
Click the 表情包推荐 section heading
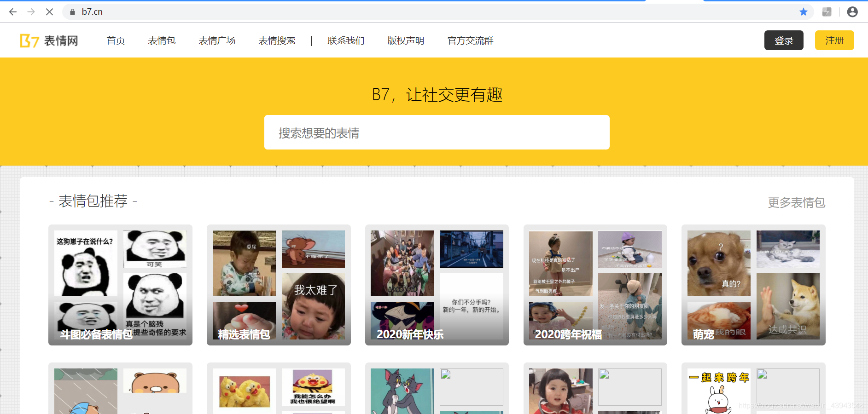click(93, 201)
